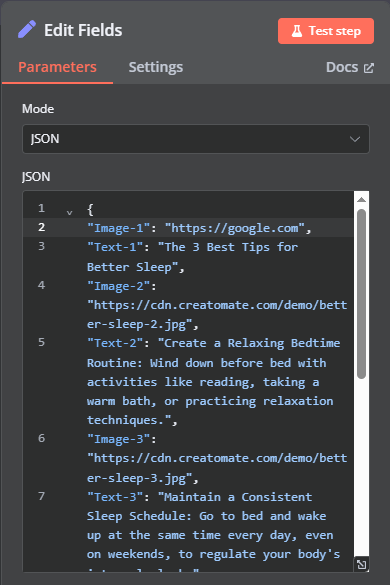Screen dimensions: 390x585
Task: Switch to the Parameters tab
Action: click(57, 67)
